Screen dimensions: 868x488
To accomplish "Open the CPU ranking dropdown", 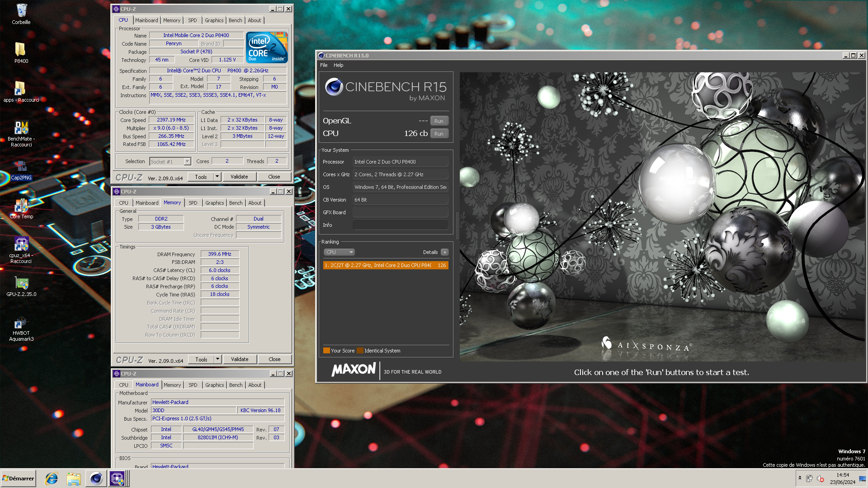I will coord(339,252).
